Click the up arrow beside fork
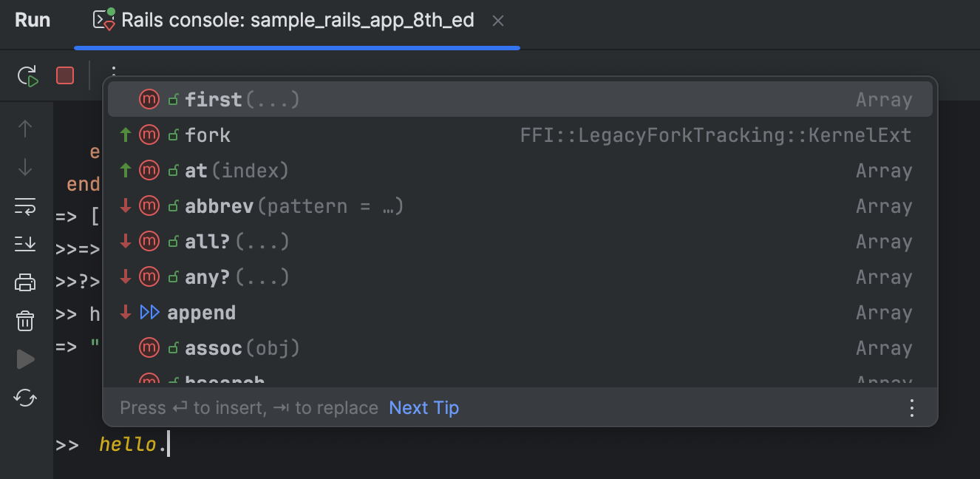This screenshot has width=980, height=479. point(125,135)
